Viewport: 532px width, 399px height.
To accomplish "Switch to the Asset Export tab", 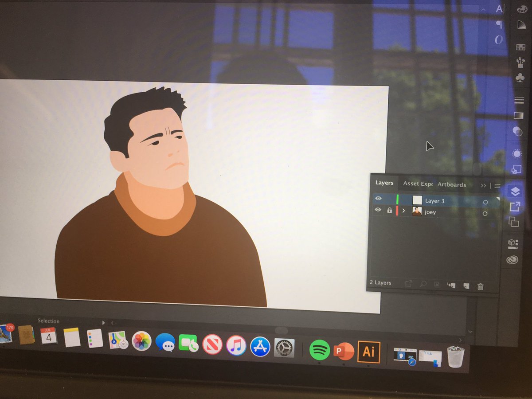I will (x=418, y=184).
